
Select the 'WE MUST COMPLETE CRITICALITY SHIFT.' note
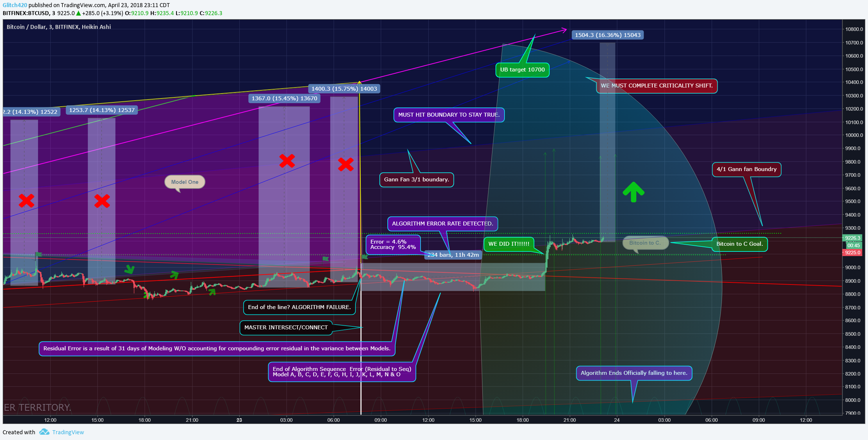(656, 86)
